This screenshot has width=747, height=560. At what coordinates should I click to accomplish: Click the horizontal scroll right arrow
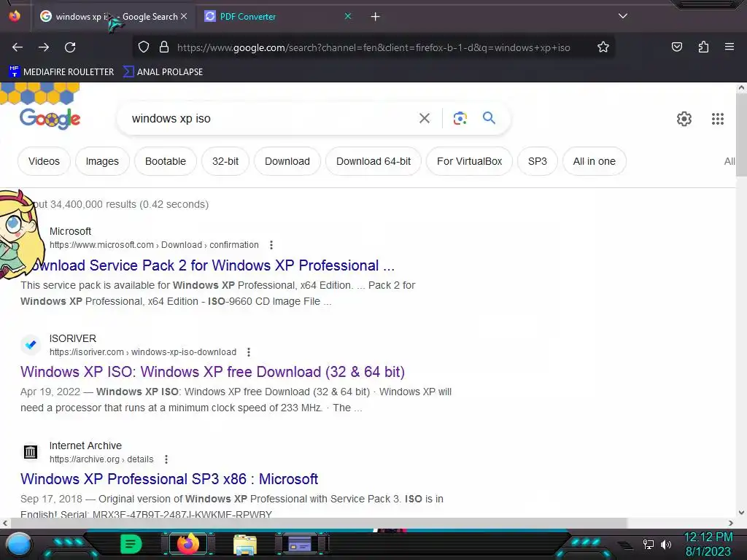point(731,523)
